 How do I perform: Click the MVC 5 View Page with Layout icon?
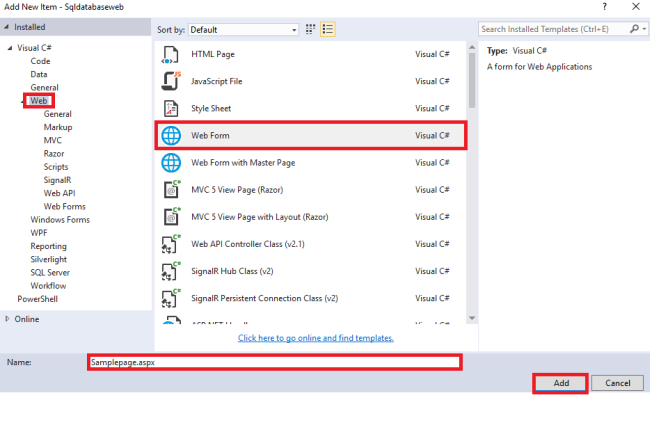172,217
